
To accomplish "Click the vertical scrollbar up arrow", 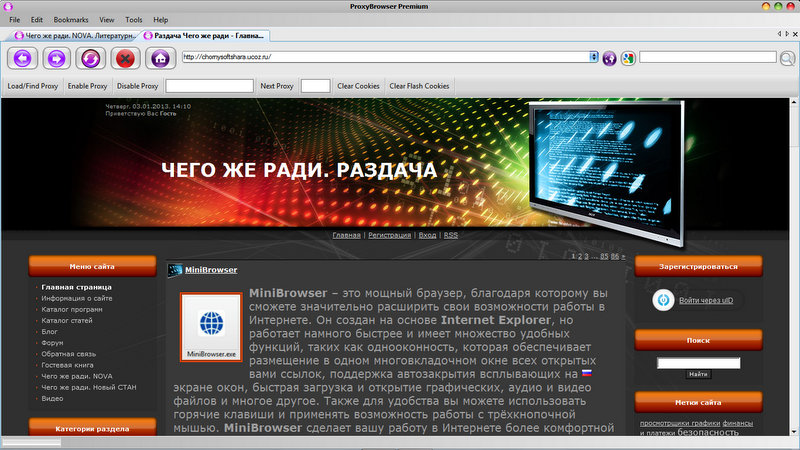I will tap(795, 102).
